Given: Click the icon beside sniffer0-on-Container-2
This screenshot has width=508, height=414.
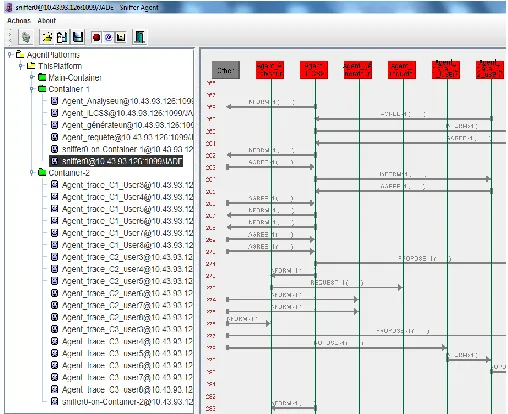Looking at the screenshot, I should (x=54, y=401).
